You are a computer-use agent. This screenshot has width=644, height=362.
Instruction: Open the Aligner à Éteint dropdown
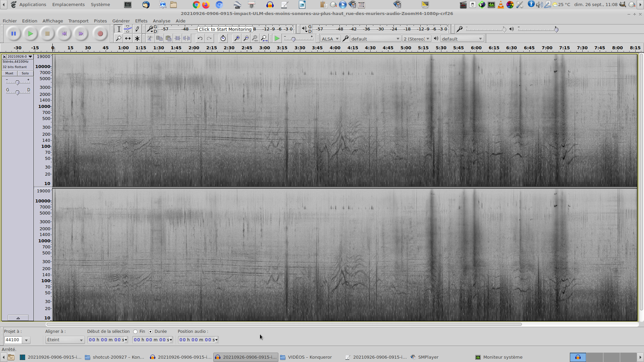(x=65, y=340)
